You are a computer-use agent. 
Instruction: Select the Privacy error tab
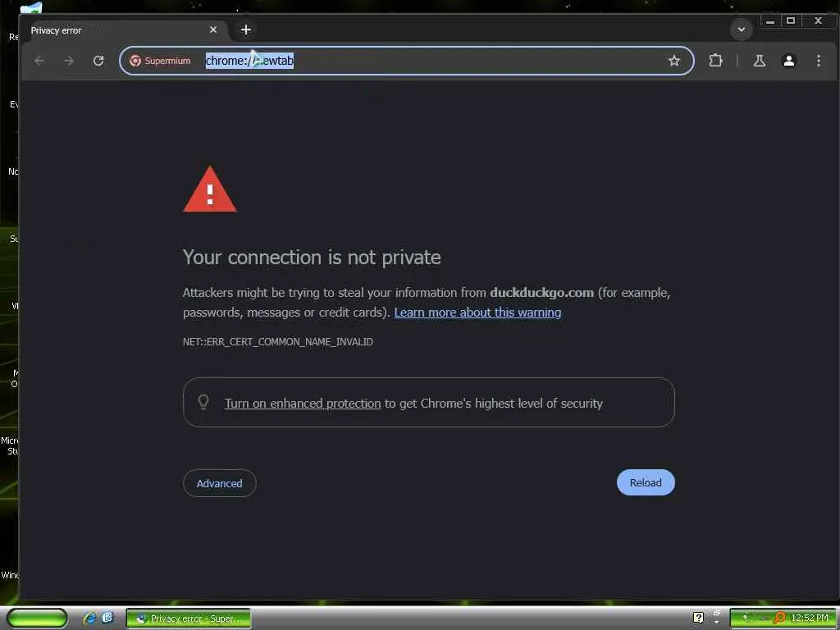(123, 30)
